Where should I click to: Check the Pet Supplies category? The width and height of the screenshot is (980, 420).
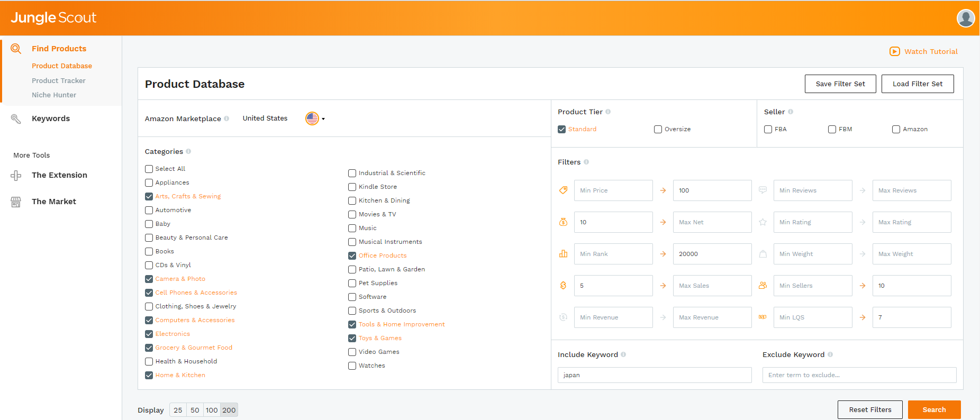coord(352,283)
